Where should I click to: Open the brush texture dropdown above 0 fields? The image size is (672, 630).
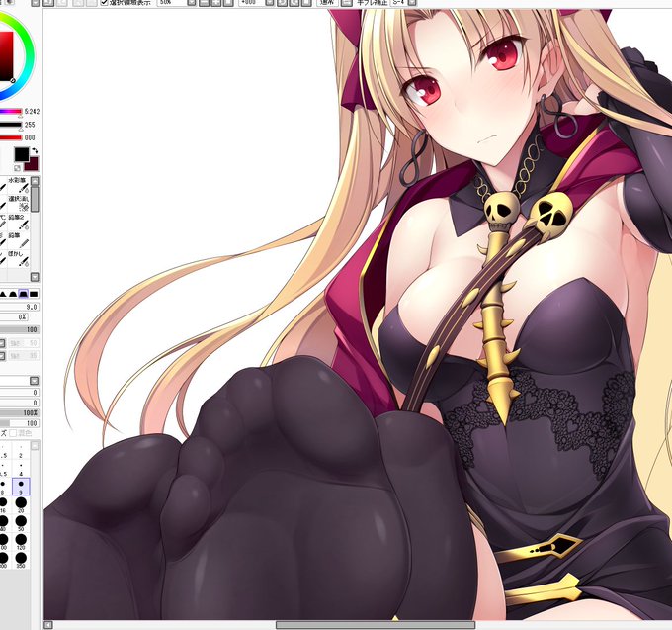35,381
